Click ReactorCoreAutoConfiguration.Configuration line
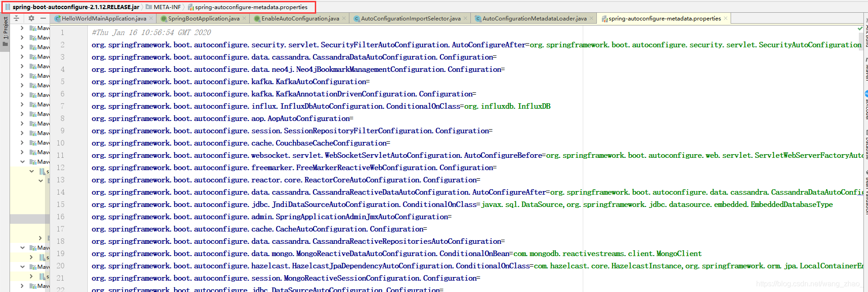The image size is (868, 292). (x=286, y=180)
